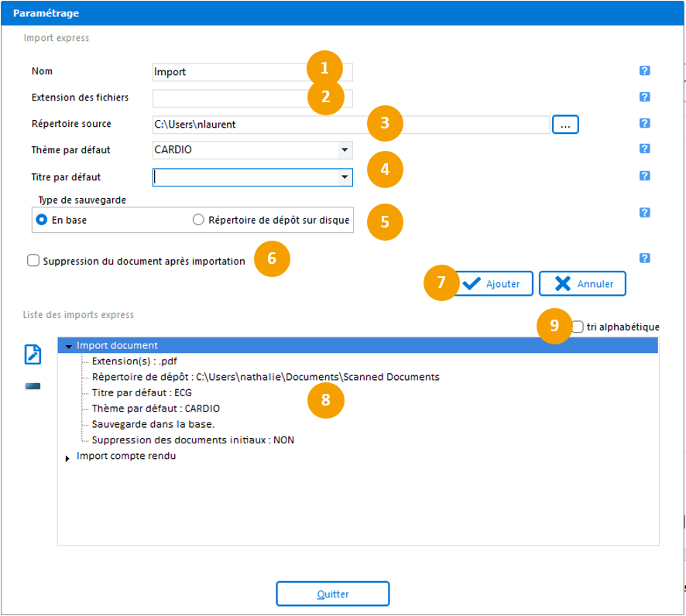Select the Import document tree entry
686x616 pixels.
pyautogui.click(x=117, y=346)
